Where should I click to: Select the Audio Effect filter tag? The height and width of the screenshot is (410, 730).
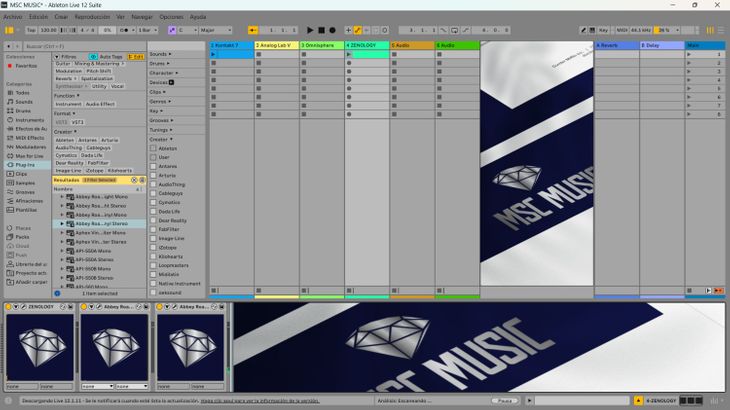coord(100,104)
